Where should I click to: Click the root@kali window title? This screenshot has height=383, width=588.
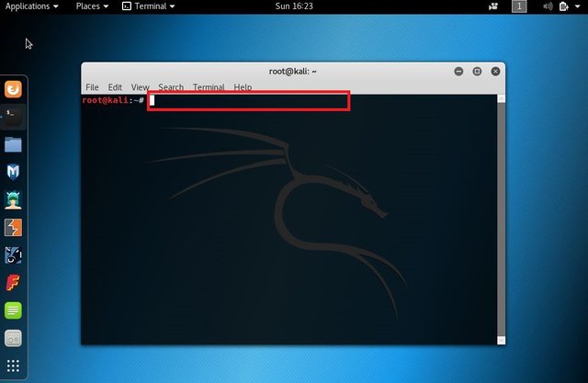coord(292,72)
